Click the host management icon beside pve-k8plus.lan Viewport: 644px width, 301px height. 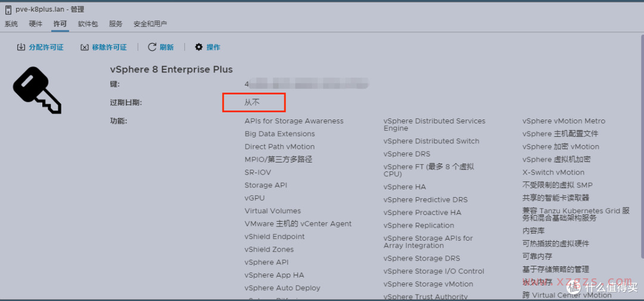(8, 10)
